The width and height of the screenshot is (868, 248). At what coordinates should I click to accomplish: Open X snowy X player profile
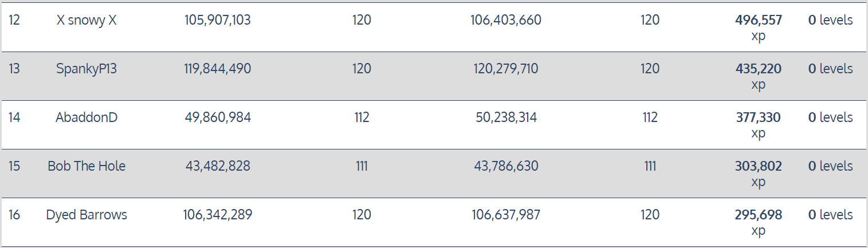coord(87,20)
